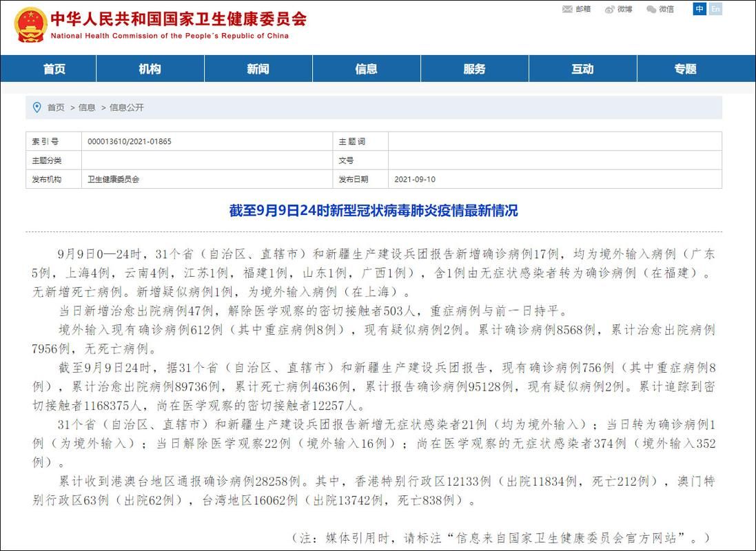Click 信息公开 in the breadcrumb
The height and width of the screenshot is (551, 756).
[x=127, y=107]
